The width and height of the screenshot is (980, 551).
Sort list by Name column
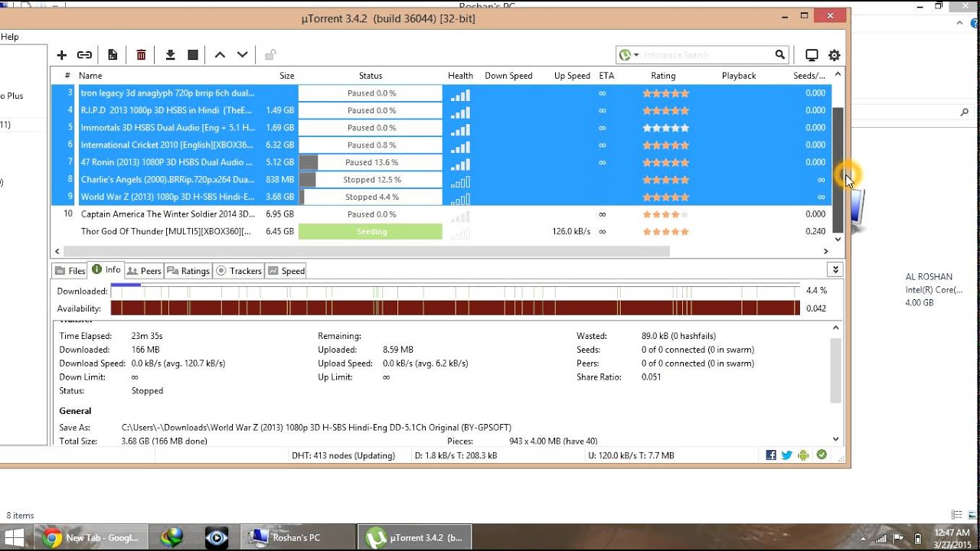pos(90,76)
